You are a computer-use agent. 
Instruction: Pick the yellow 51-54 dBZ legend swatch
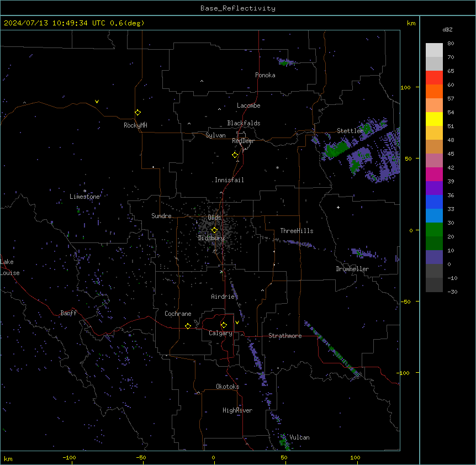click(x=434, y=119)
